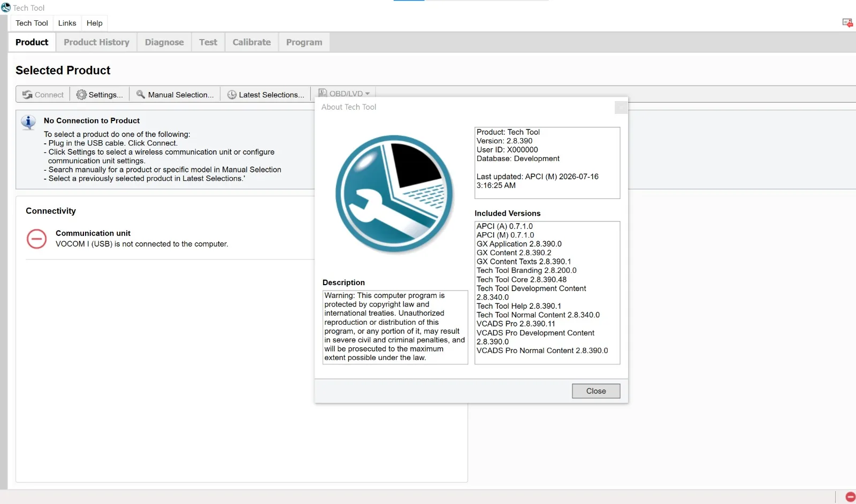
Task: Open the Links menu
Action: pos(67,23)
